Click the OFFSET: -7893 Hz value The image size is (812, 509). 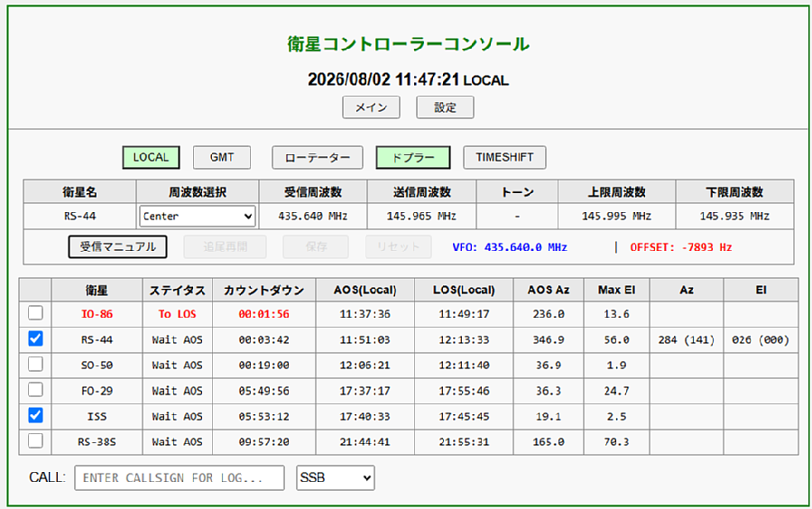click(x=681, y=247)
